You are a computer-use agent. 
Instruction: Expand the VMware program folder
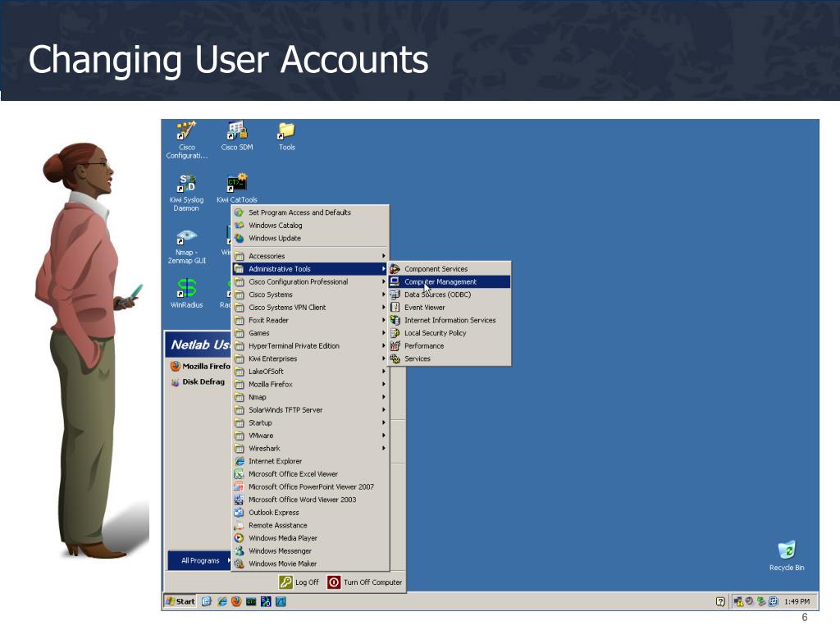coord(310,436)
